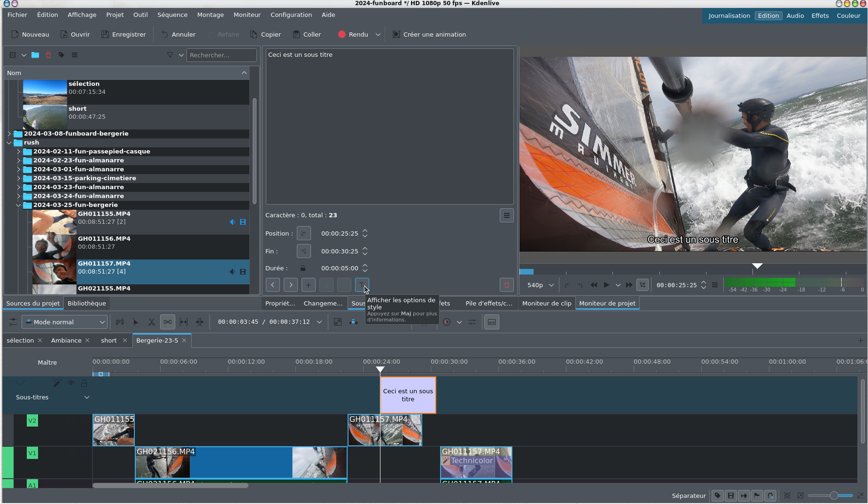Click Créer une animation button
This screenshot has width=868, height=504.
click(x=429, y=34)
